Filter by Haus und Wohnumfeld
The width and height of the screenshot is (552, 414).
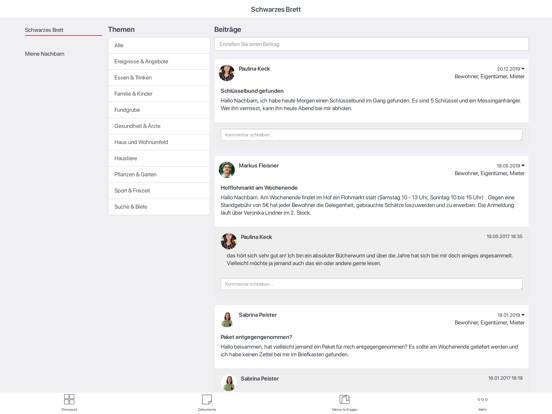click(159, 142)
